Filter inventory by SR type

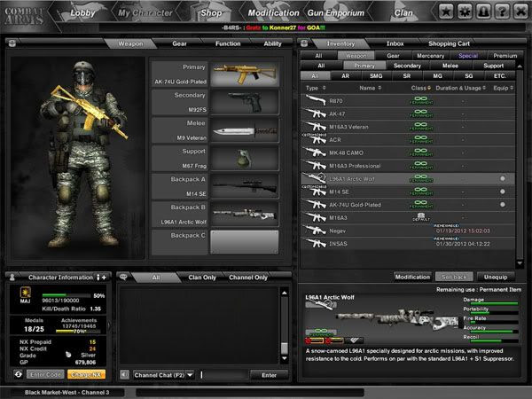(406, 75)
